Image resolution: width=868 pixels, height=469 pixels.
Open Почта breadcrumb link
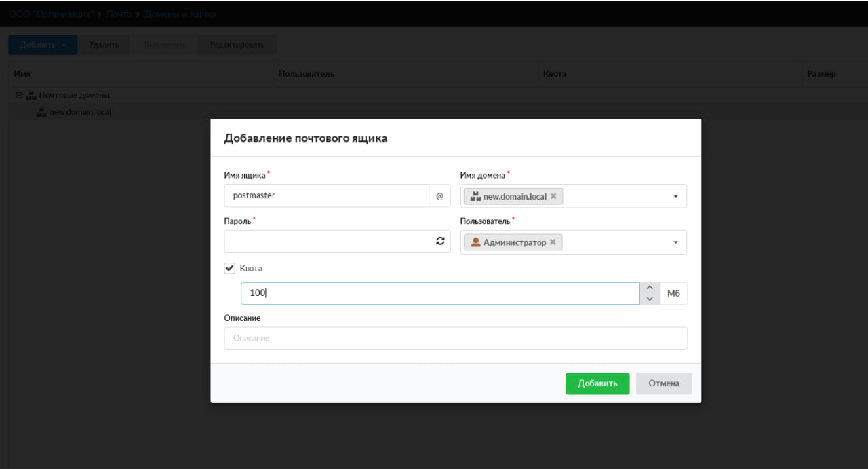[x=119, y=14]
